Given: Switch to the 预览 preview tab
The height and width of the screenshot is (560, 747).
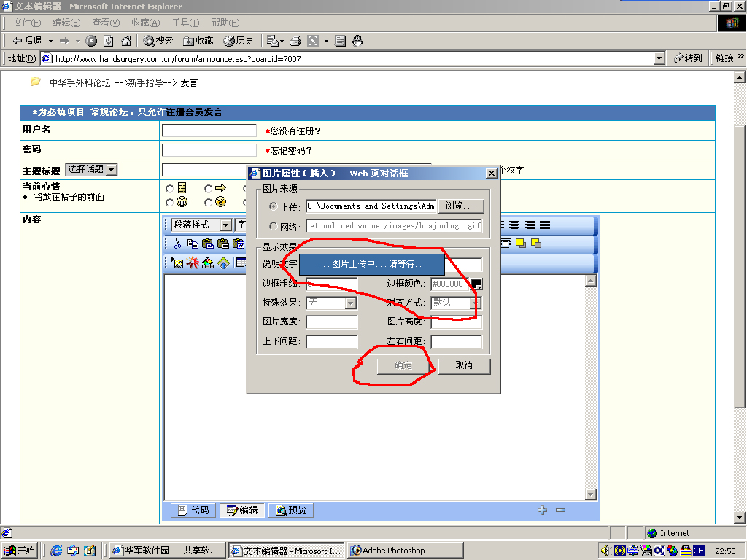Looking at the screenshot, I should 292,510.
